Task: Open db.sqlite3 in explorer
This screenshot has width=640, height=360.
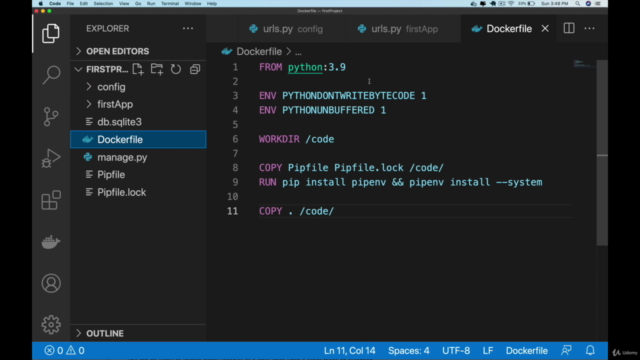Action: tap(138, 122)
